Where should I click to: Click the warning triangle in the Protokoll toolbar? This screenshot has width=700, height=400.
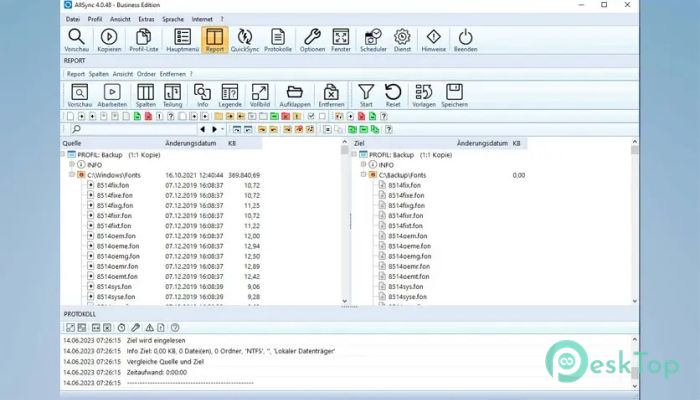click(150, 328)
